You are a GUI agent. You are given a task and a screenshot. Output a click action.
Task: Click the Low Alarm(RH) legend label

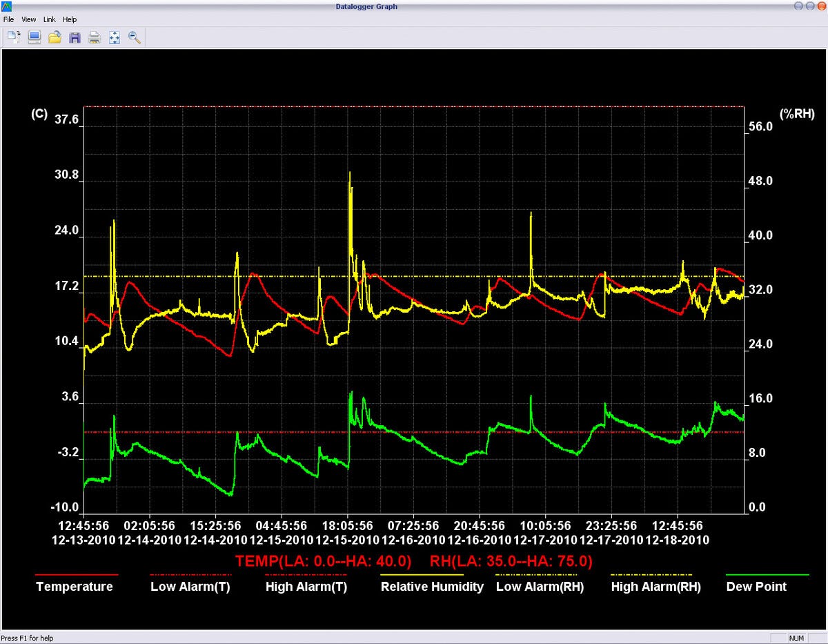point(540,587)
